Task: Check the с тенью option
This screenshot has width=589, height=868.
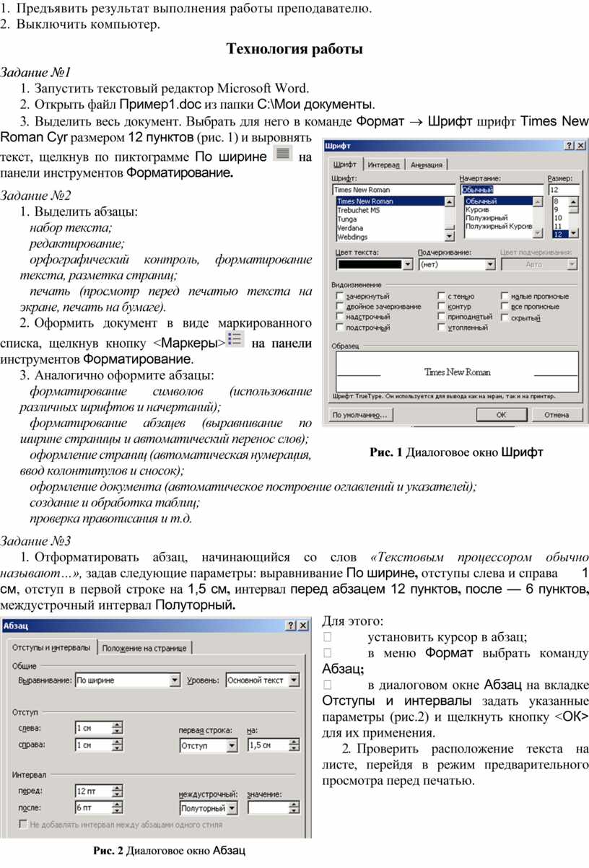Action: (442, 297)
